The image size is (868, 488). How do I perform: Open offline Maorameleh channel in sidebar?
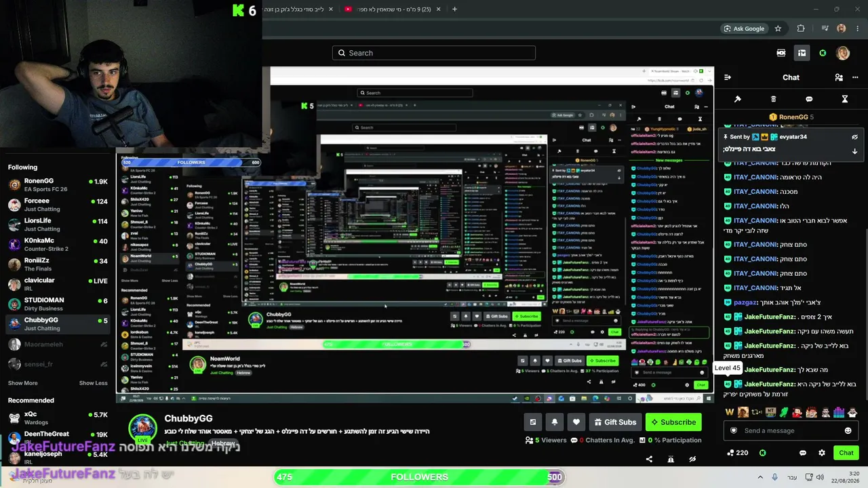(58, 344)
